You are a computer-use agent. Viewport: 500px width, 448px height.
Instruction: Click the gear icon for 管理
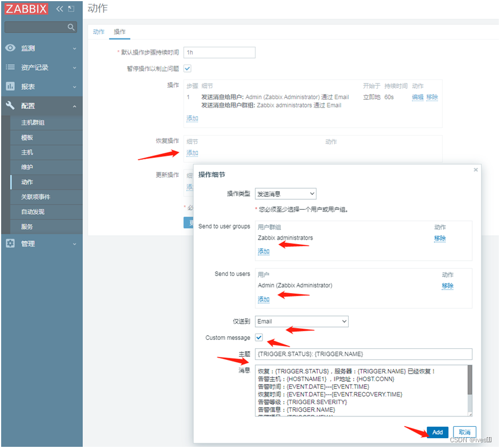(x=10, y=244)
